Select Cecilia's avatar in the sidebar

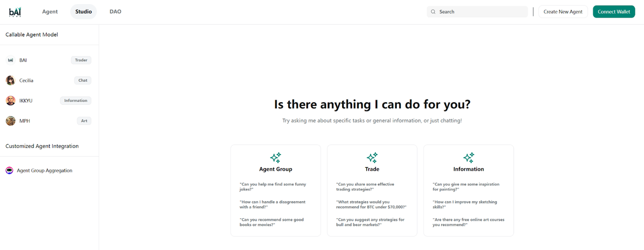[11, 80]
